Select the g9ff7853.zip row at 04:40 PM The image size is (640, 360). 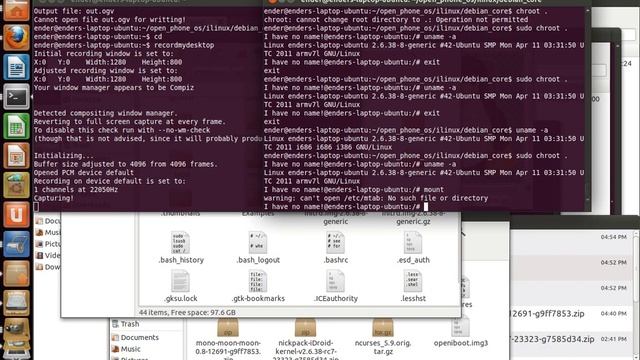pyautogui.click(x=571, y=314)
